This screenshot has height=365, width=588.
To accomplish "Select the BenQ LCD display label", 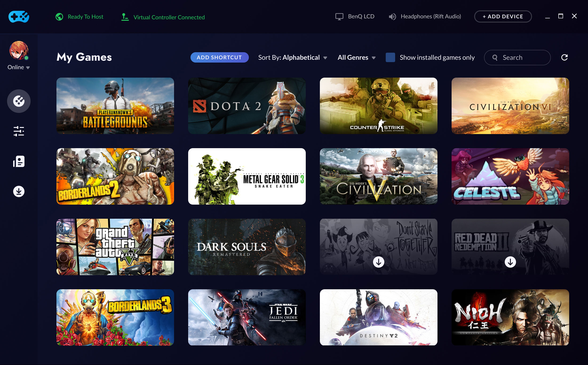I will click(361, 16).
